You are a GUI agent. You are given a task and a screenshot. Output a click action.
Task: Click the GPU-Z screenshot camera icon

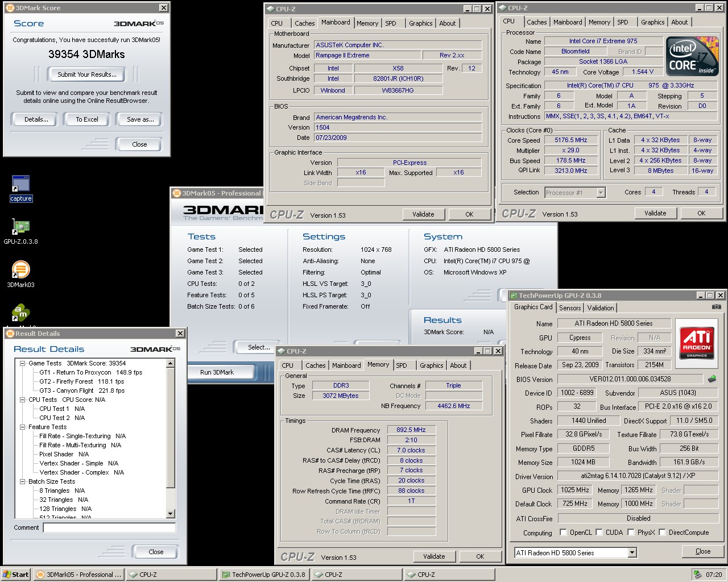pos(717,307)
